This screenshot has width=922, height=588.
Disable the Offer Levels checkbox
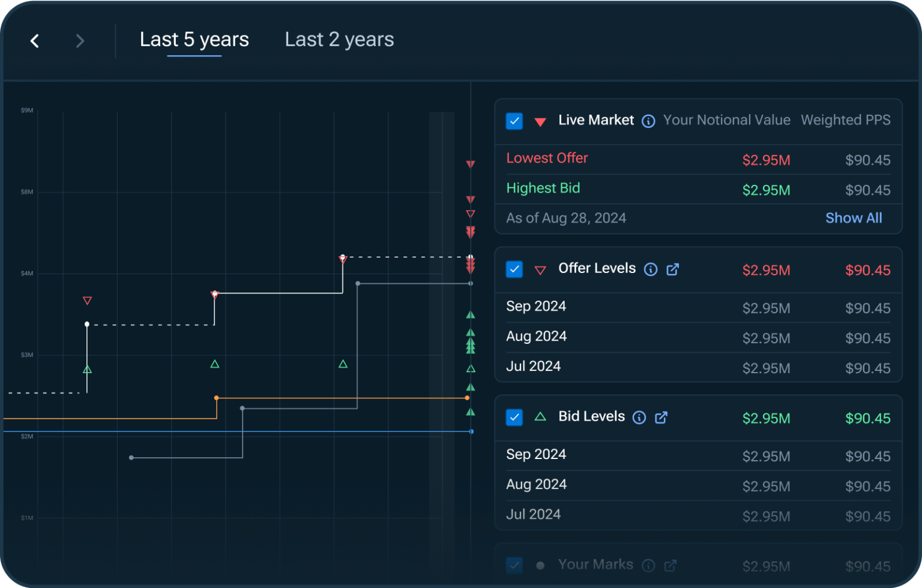[514, 269]
